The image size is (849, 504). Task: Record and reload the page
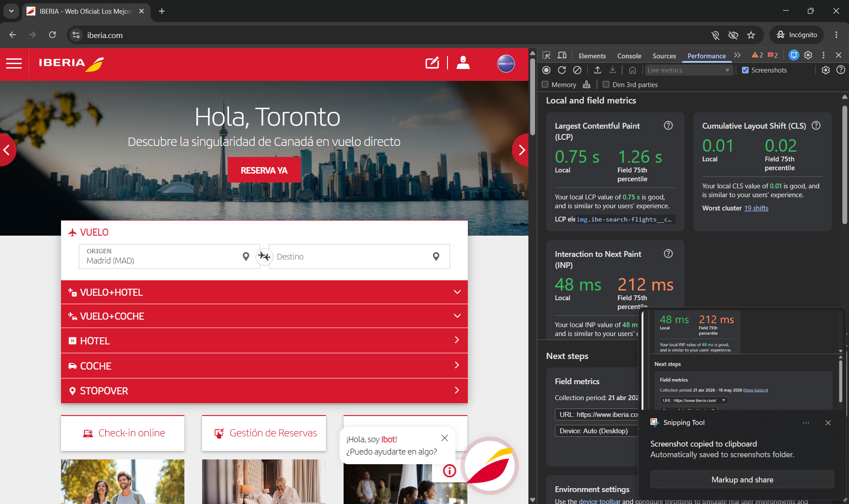(562, 70)
